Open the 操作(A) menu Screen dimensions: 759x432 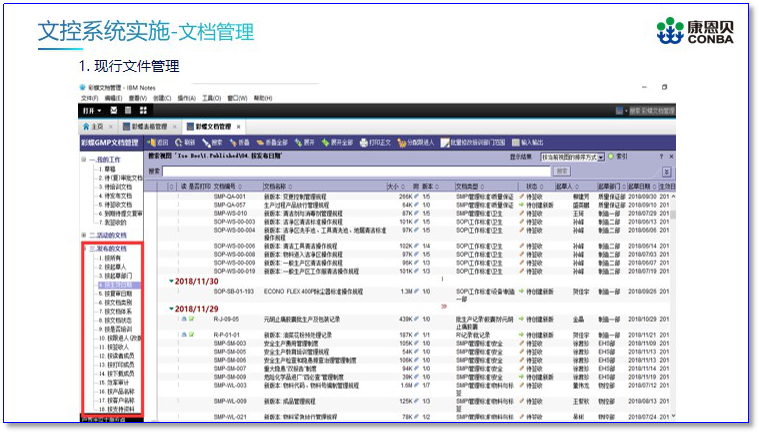[x=186, y=98]
